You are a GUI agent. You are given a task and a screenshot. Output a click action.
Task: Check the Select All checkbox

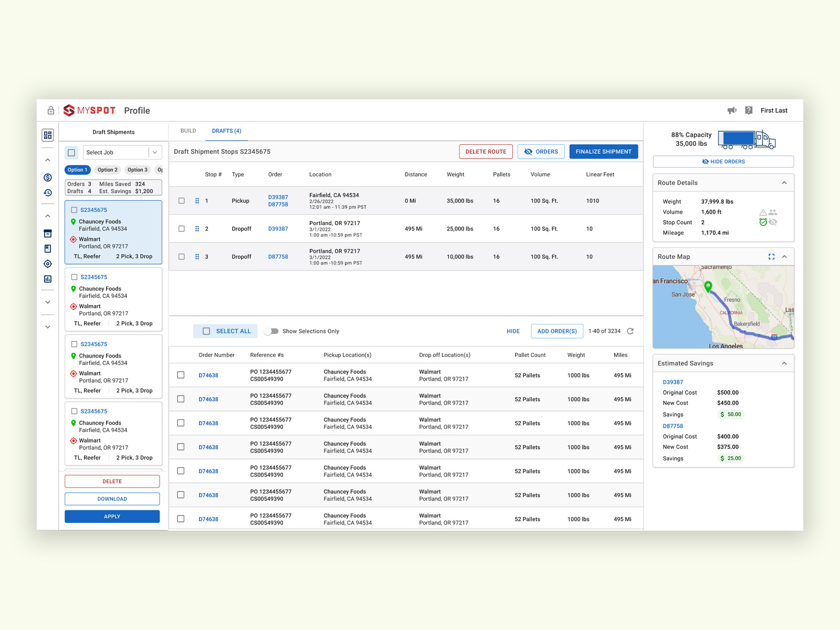[x=206, y=331]
